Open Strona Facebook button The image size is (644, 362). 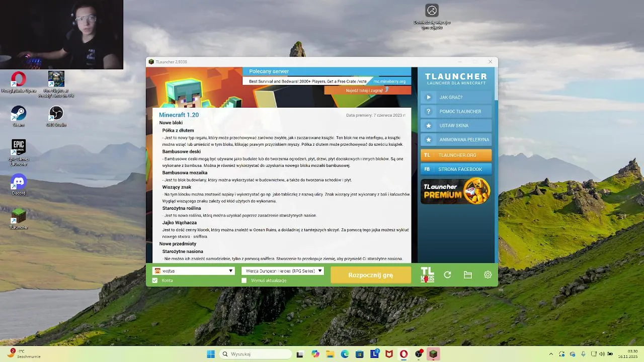[456, 169]
